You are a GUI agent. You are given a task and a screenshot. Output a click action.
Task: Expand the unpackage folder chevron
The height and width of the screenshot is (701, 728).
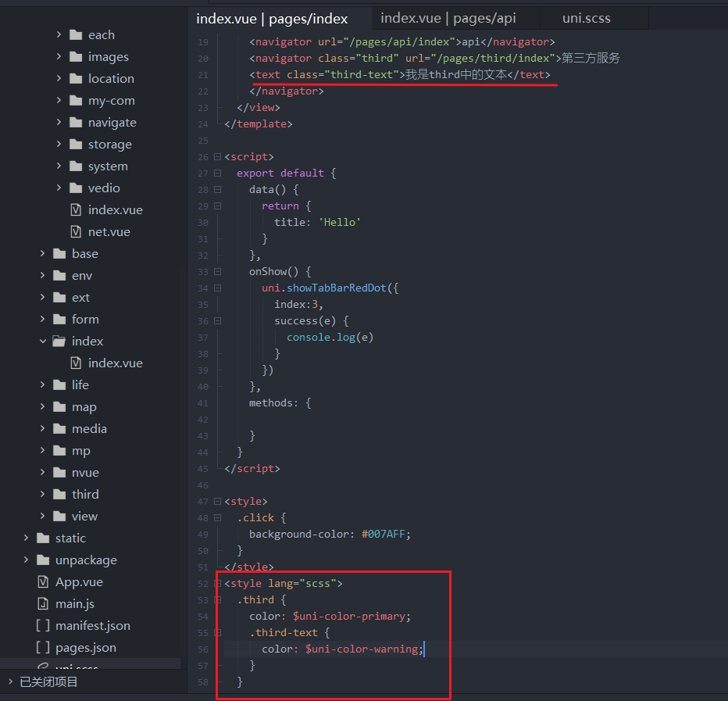(x=27, y=560)
